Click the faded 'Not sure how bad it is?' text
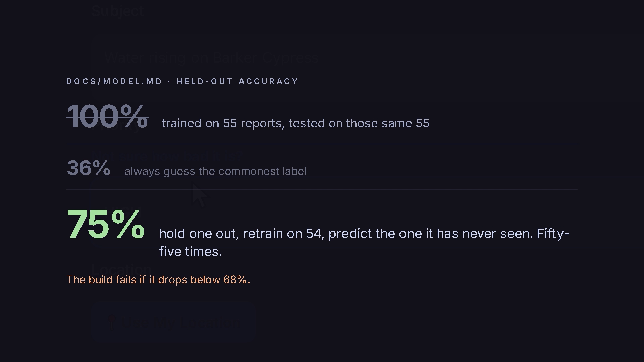The image size is (644, 362). 167,156
